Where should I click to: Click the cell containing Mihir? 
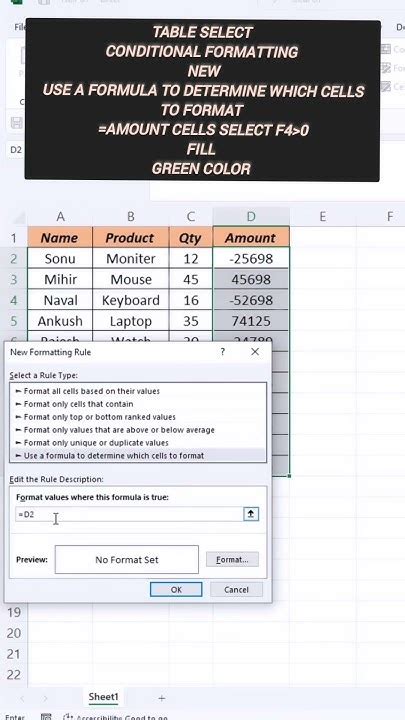coord(60,279)
